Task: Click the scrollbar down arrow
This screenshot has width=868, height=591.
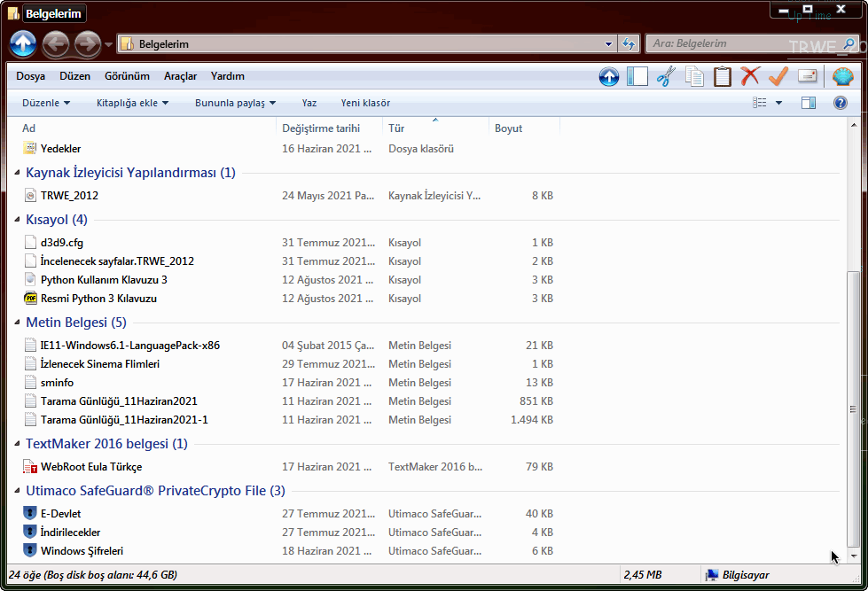Action: (854, 556)
